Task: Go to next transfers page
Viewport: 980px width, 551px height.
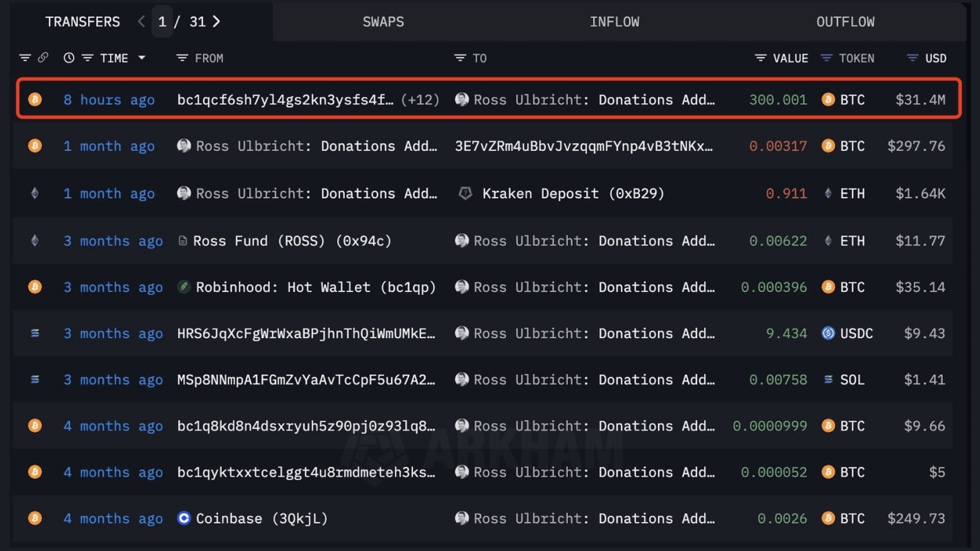Action: coord(216,22)
